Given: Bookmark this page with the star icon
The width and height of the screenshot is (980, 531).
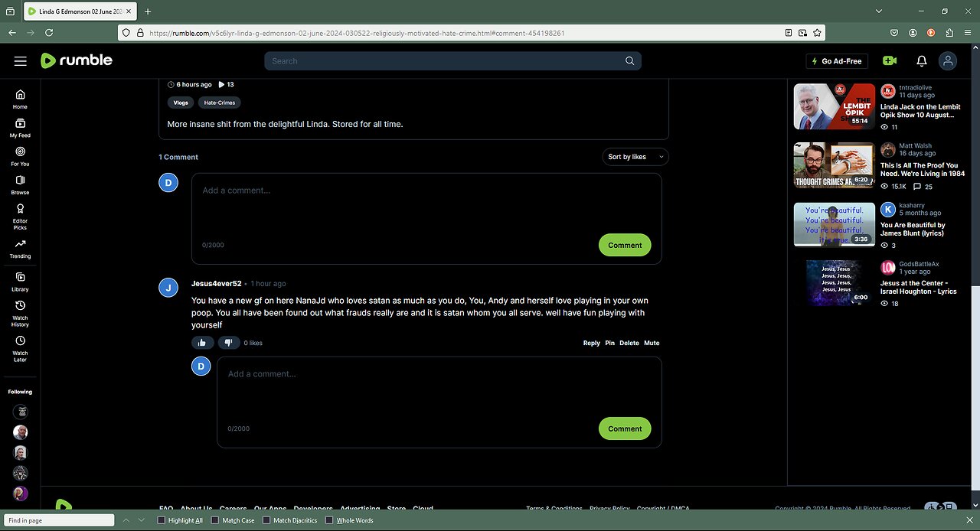Looking at the screenshot, I should (x=817, y=33).
